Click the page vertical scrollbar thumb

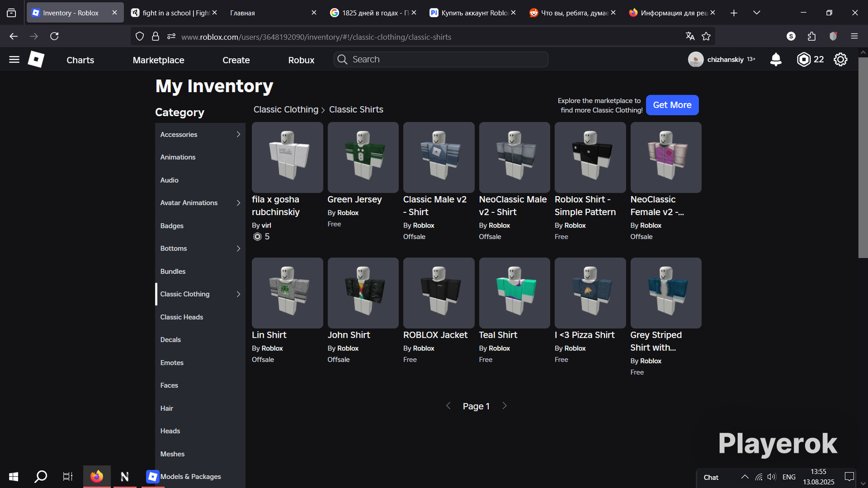coord(863,158)
